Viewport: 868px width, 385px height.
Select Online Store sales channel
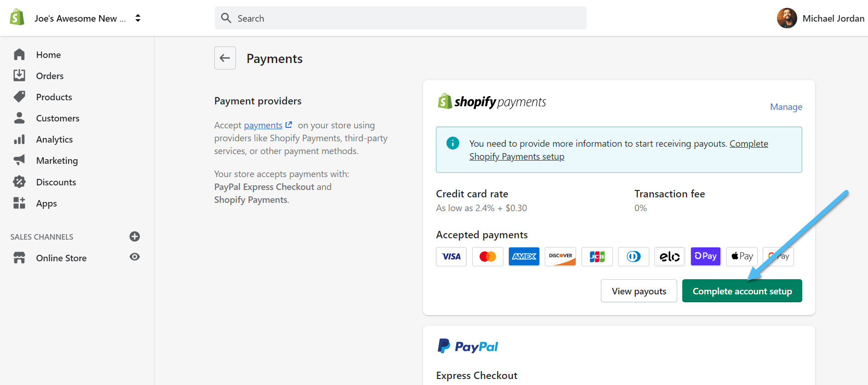point(61,258)
